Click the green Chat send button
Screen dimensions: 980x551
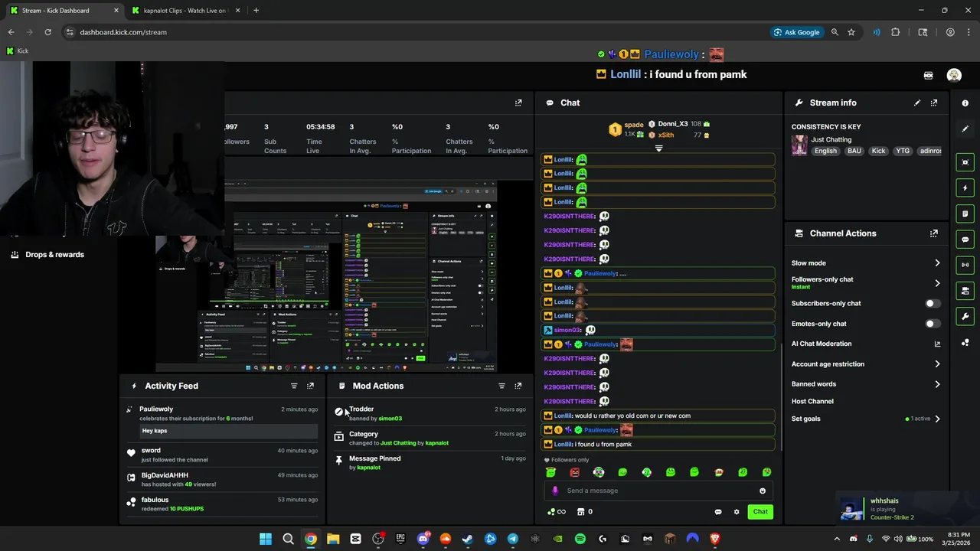click(x=760, y=512)
